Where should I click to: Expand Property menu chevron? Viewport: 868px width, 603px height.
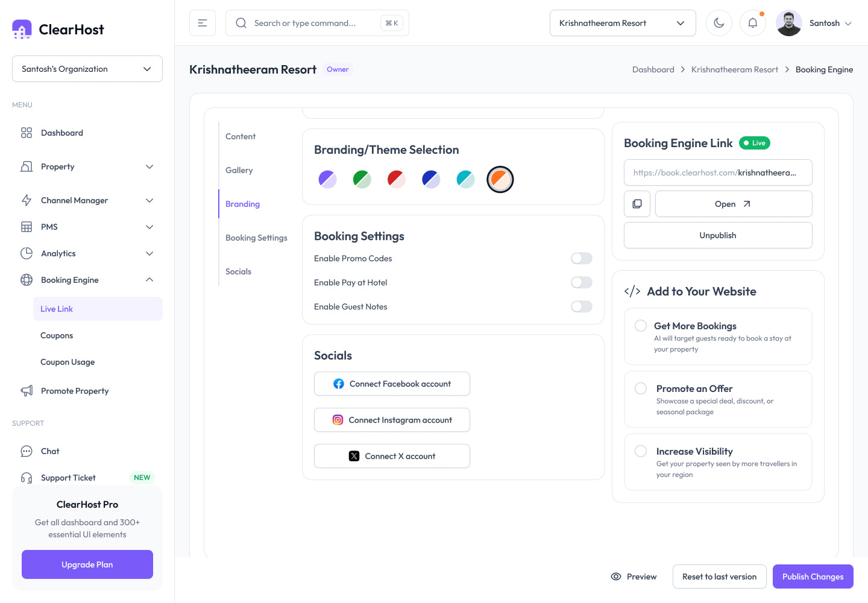coord(149,166)
